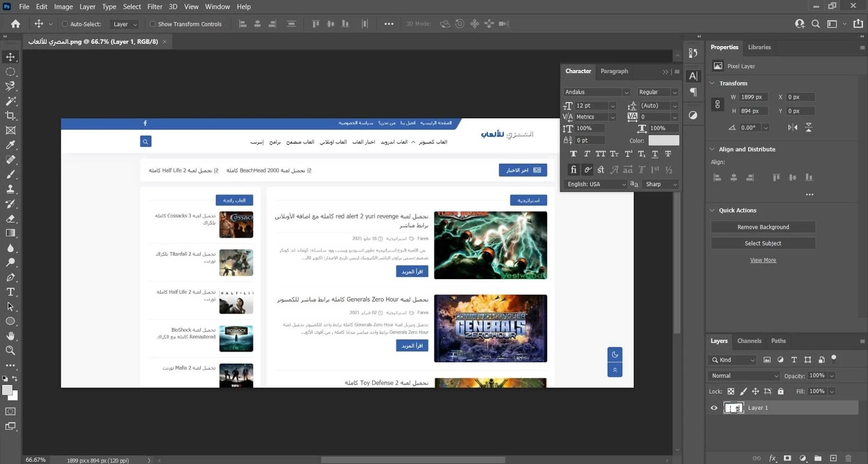
Task: Create a new layer icon
Action: click(x=833, y=458)
